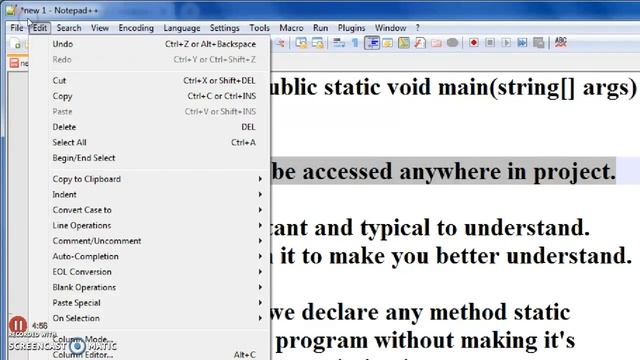Open the Language menu
This screenshot has height=360, width=640.
tap(182, 28)
